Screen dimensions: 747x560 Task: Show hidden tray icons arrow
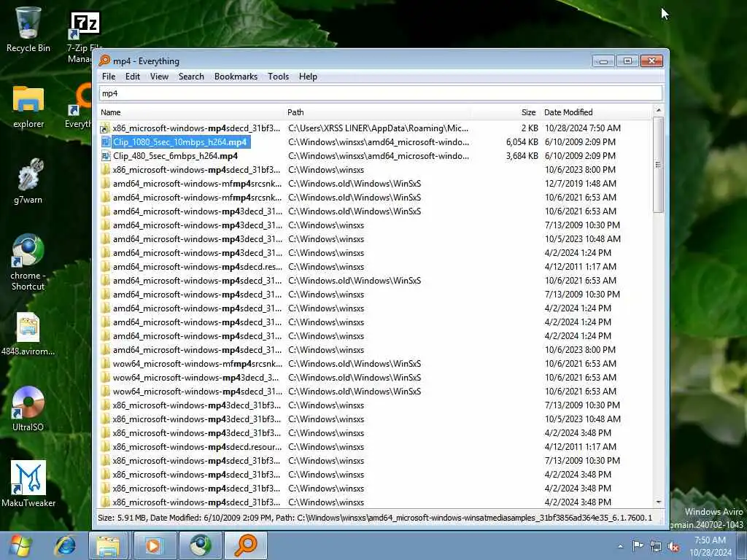point(620,547)
